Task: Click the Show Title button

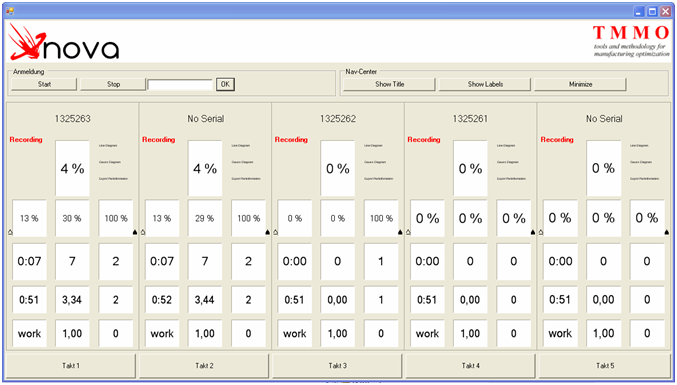Action: point(389,84)
